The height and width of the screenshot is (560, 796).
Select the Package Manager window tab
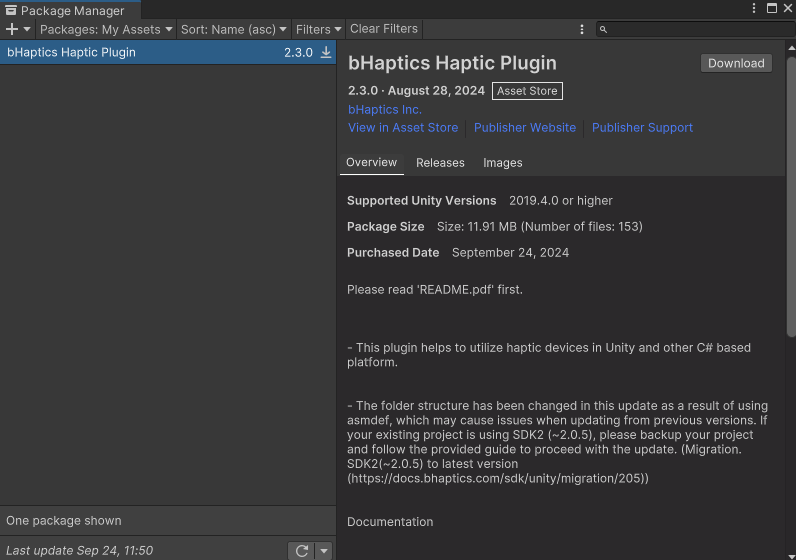(70, 10)
